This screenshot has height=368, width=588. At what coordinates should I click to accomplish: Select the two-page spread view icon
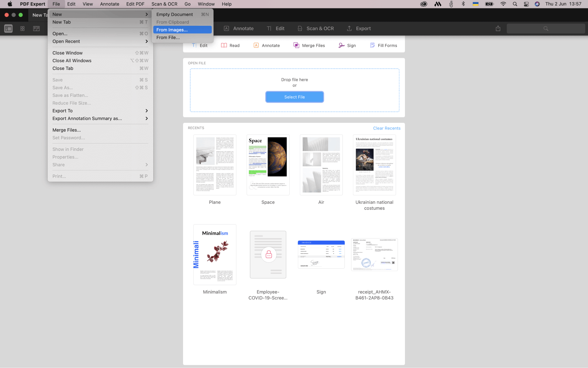(36, 28)
